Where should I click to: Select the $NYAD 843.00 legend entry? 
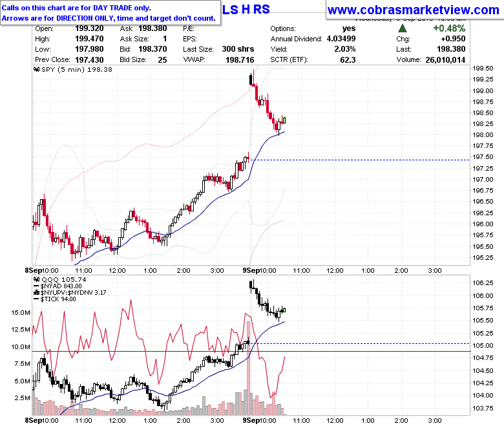(61, 286)
